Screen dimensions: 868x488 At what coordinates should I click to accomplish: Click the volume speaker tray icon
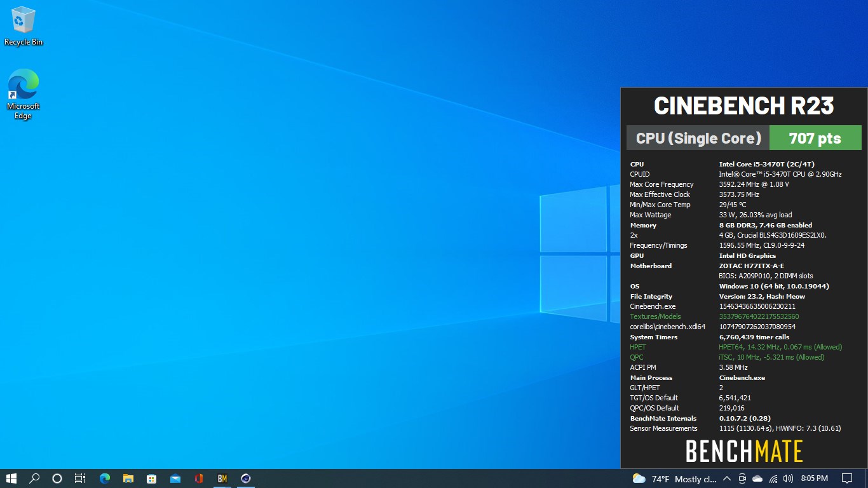click(x=789, y=478)
